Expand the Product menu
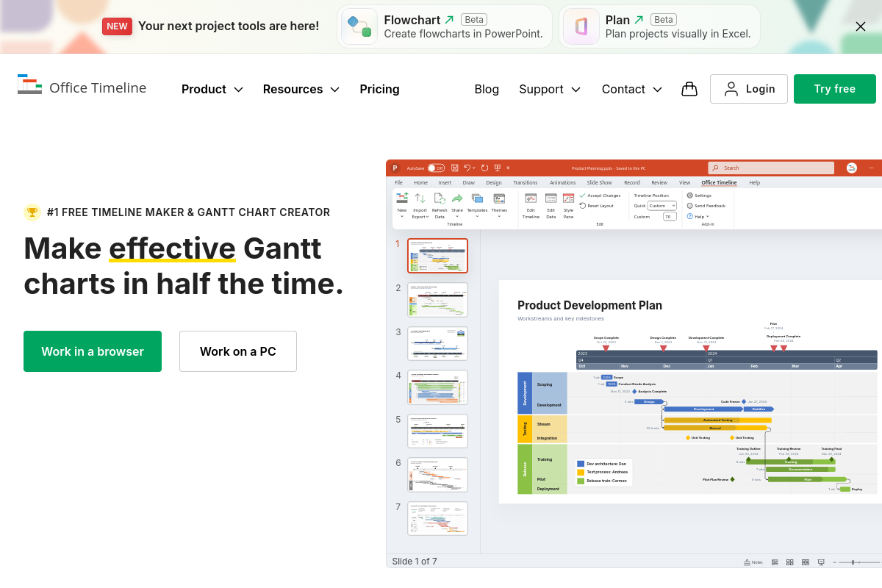 coord(212,89)
